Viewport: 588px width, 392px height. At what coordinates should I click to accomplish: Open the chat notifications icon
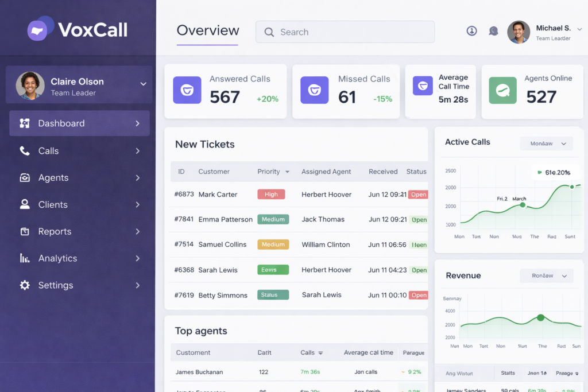493,31
